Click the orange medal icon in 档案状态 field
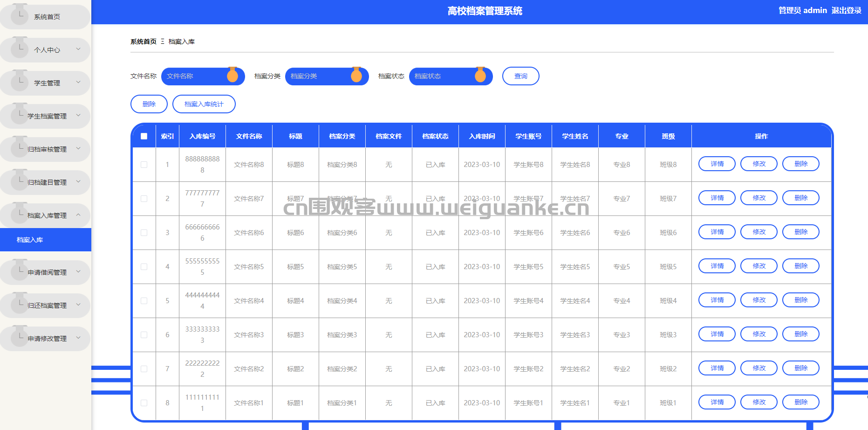Viewport: 868px width, 430px height. 480,75
